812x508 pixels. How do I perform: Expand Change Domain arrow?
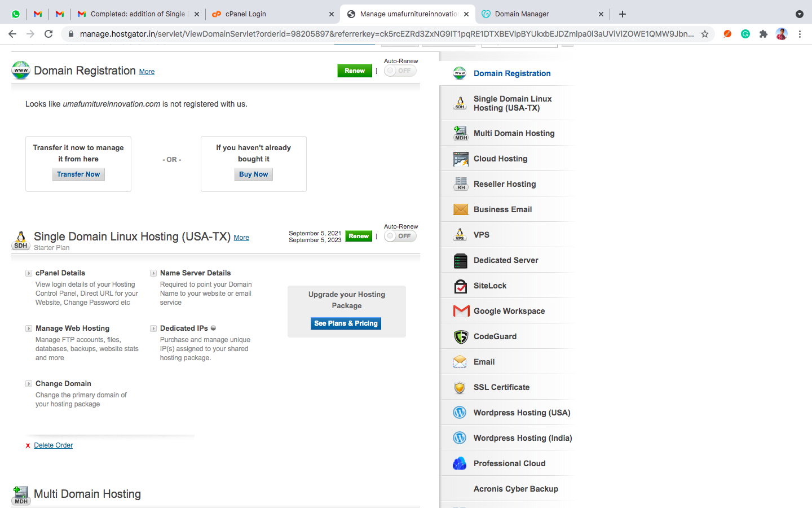click(x=29, y=384)
